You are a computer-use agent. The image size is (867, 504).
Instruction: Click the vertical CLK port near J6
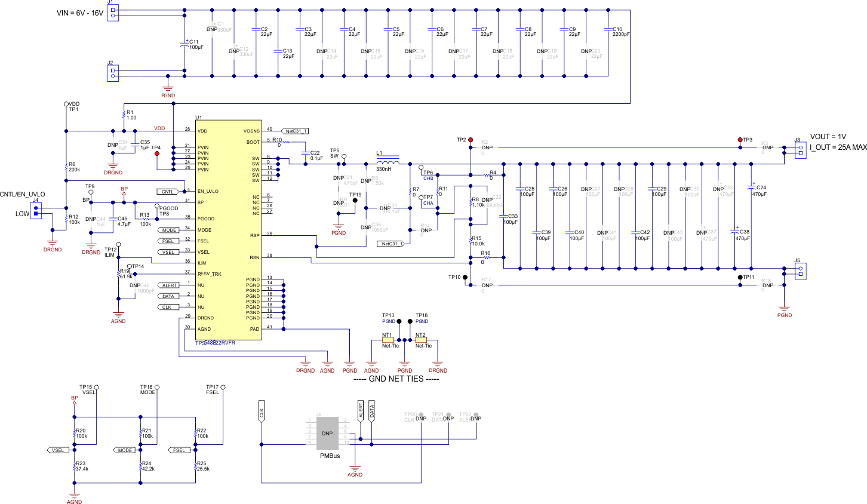pyautogui.click(x=262, y=412)
